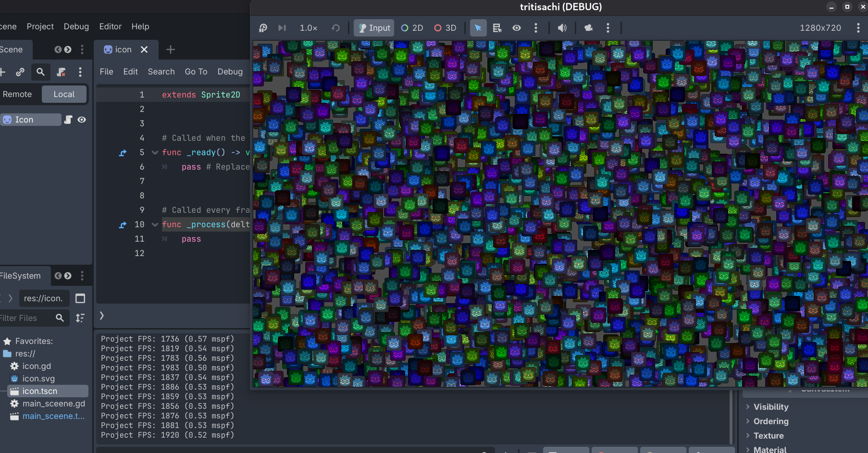Add a new script tab with plus icon
Viewport: 868px width, 453px height.
click(x=171, y=49)
